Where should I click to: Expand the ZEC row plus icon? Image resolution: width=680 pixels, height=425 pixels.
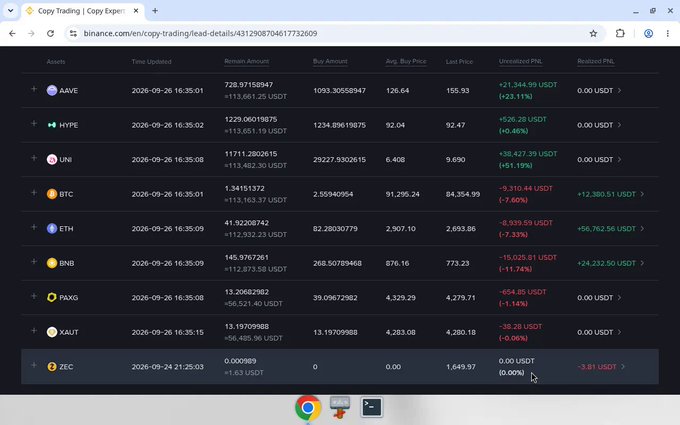coord(34,365)
